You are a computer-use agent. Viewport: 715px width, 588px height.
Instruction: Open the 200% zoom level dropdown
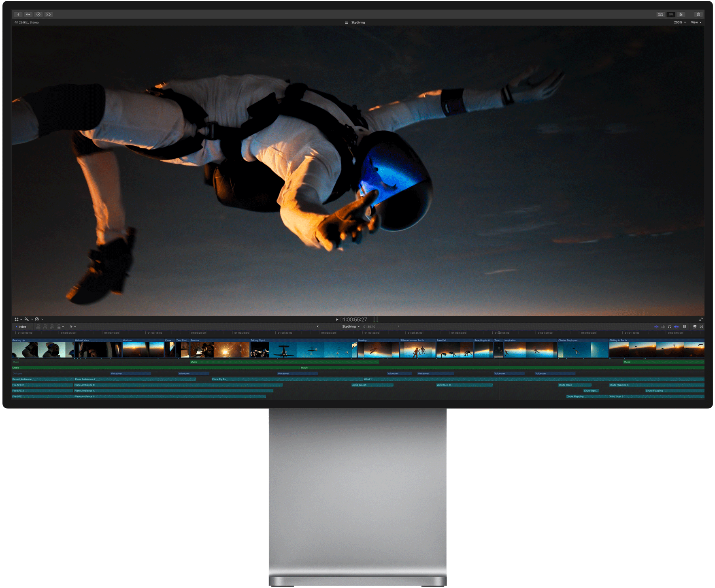pos(679,23)
